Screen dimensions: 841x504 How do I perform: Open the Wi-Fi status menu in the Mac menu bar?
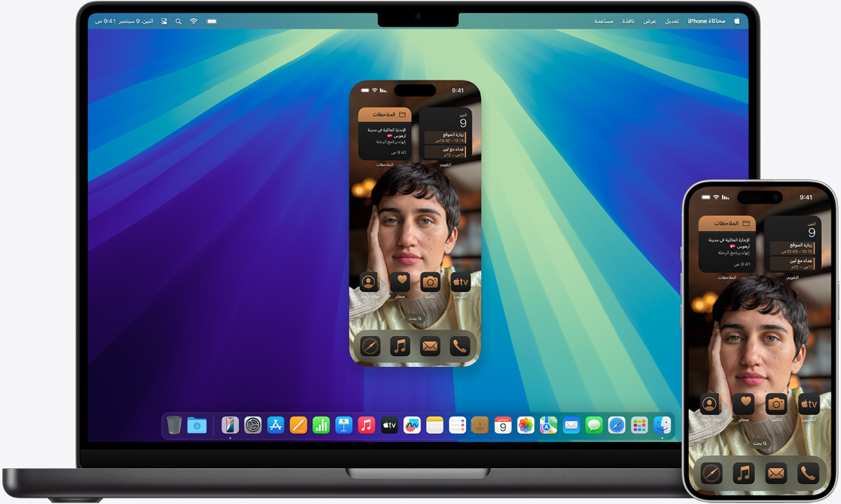point(194,21)
